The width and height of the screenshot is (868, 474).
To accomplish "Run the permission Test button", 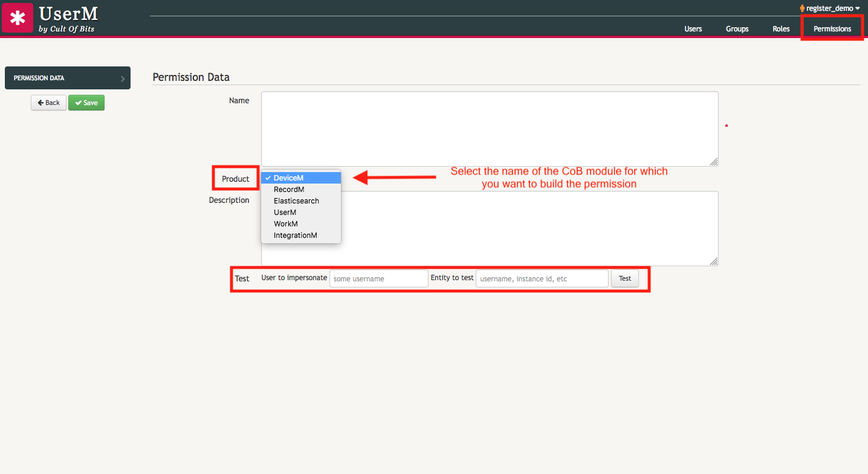I will point(625,278).
